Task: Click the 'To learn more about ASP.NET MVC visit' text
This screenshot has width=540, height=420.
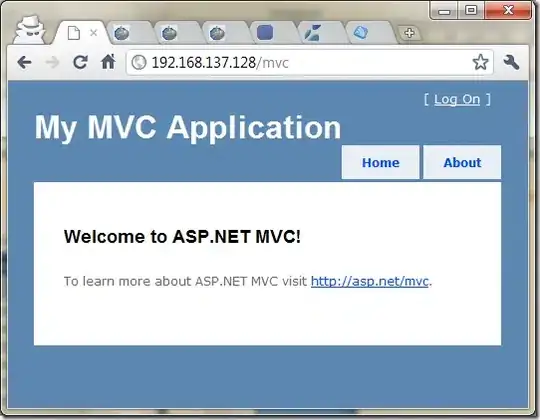Action: (185, 281)
